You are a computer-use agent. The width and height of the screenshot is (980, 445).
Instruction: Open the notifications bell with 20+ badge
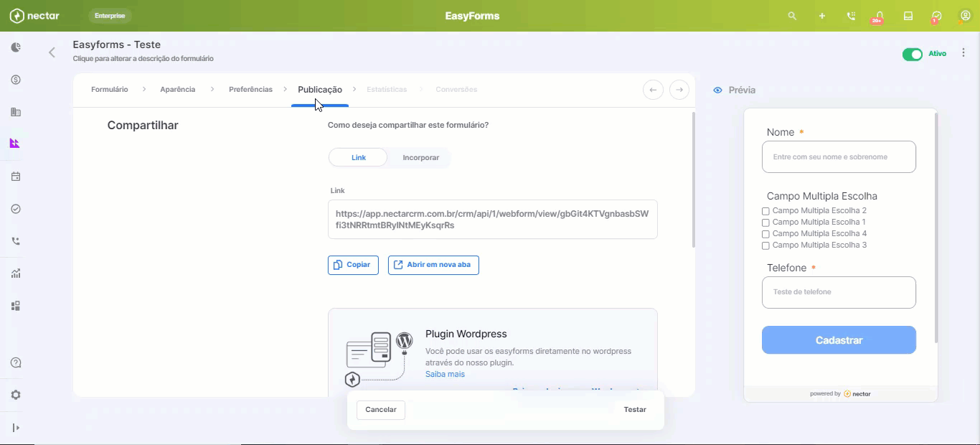(879, 17)
